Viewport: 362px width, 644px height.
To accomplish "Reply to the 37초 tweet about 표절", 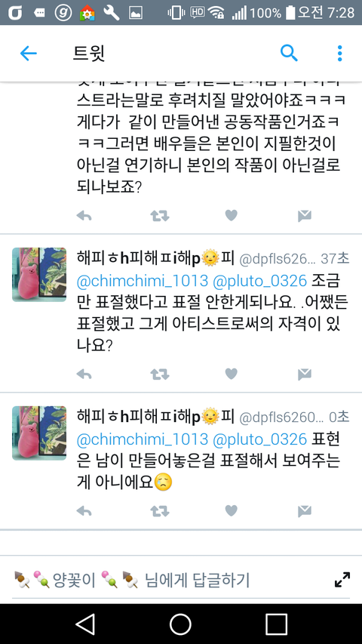I will tap(84, 374).
